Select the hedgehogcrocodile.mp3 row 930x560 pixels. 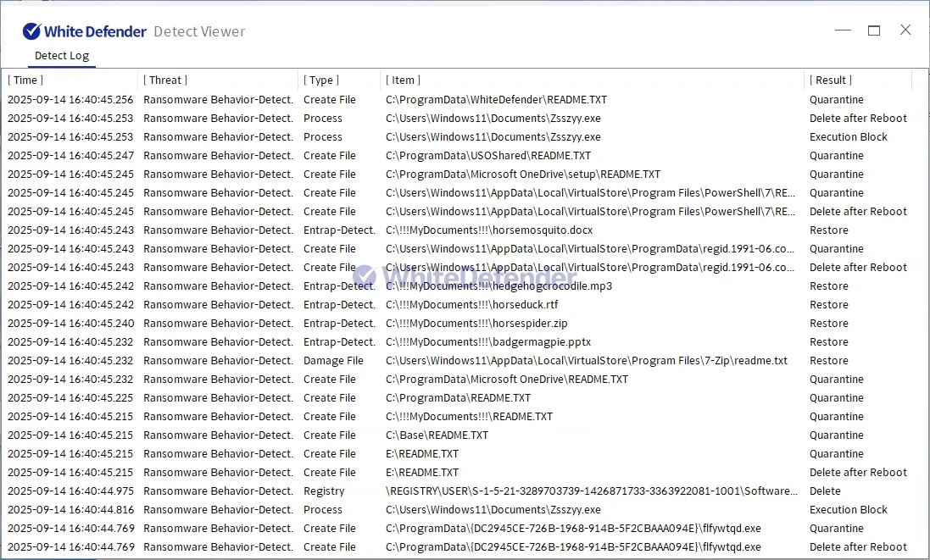498,286
